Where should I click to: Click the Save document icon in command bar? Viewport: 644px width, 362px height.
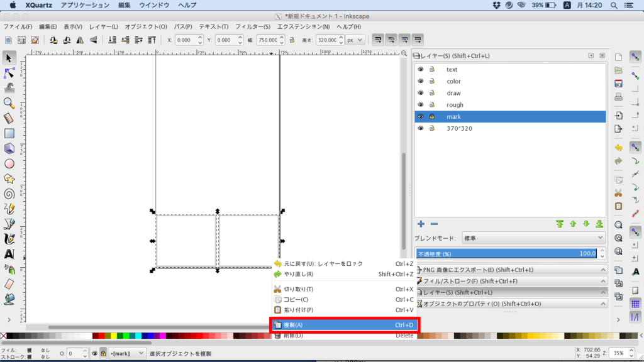[x=619, y=84]
